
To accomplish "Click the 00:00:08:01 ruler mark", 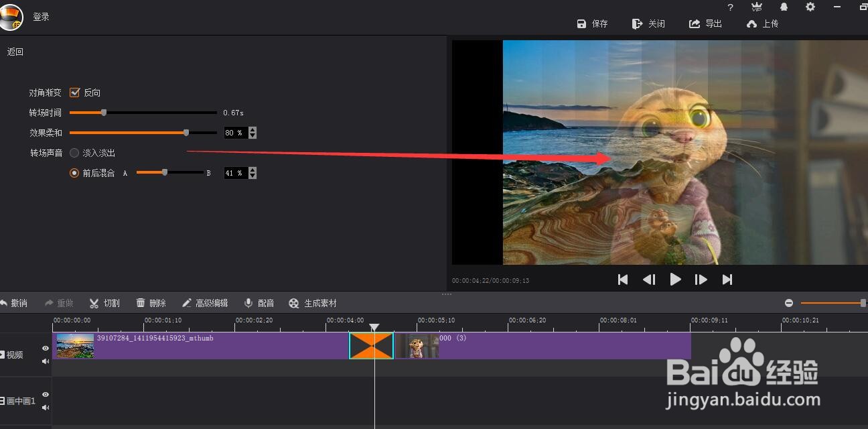I will pos(618,320).
